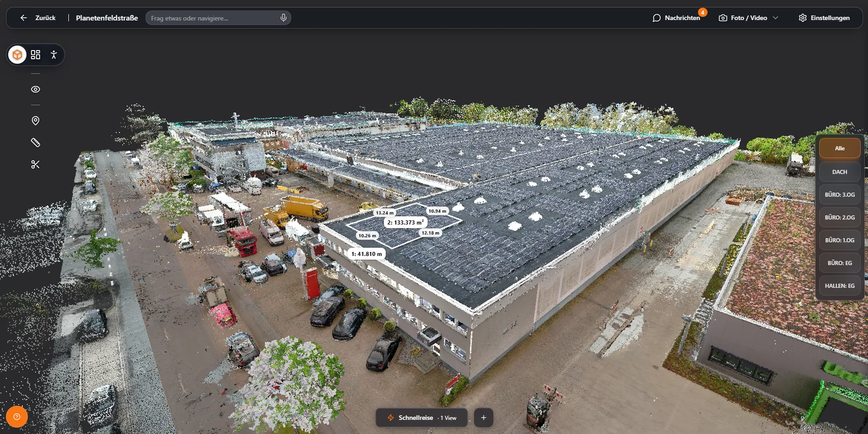This screenshot has height=434, width=868.
Task: Select the scissors clipping tool
Action: tap(36, 165)
